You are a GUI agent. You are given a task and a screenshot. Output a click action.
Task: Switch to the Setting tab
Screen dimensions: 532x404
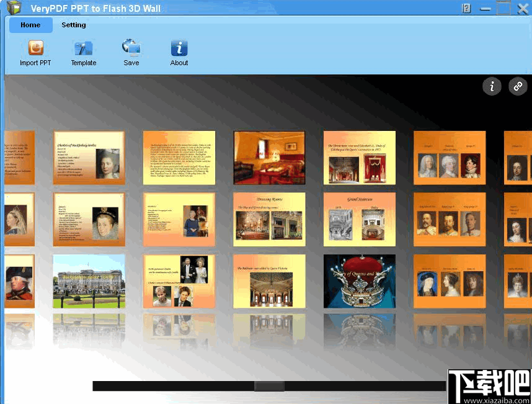click(x=74, y=25)
